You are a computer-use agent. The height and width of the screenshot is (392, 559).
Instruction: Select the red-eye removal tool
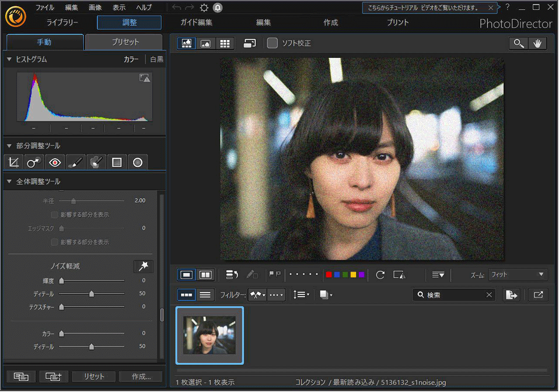pos(54,162)
